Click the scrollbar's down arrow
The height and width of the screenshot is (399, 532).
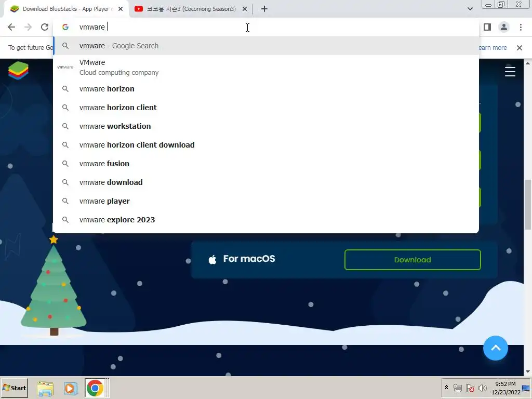[528, 372]
